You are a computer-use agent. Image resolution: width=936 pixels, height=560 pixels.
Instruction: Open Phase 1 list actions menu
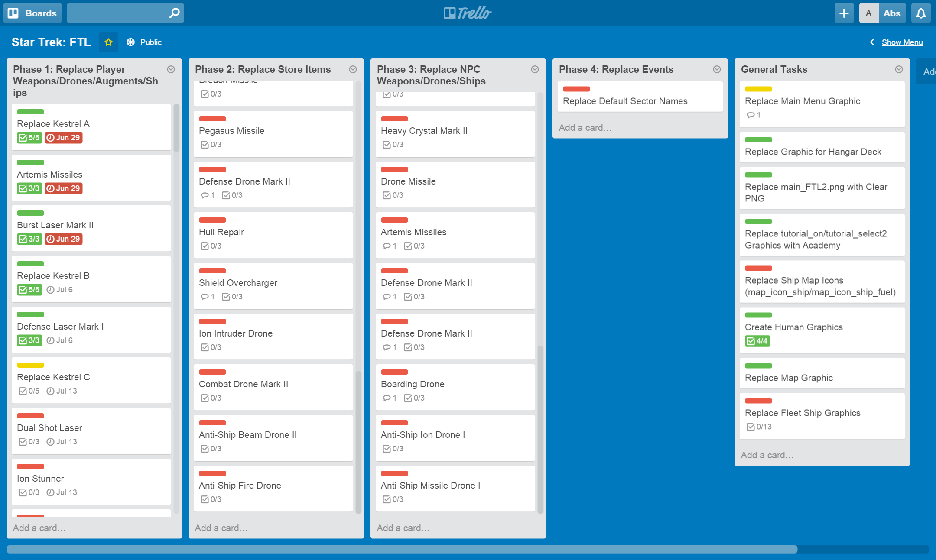[171, 69]
